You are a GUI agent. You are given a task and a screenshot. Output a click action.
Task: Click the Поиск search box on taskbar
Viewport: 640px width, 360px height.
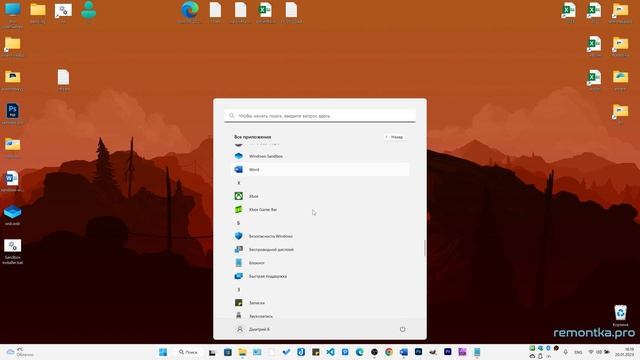[189, 352]
